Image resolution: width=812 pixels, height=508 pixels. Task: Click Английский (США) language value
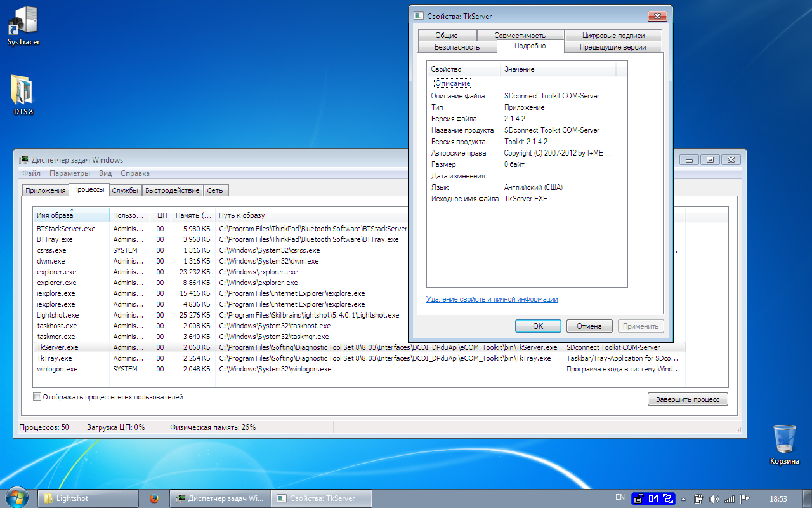[x=533, y=187]
